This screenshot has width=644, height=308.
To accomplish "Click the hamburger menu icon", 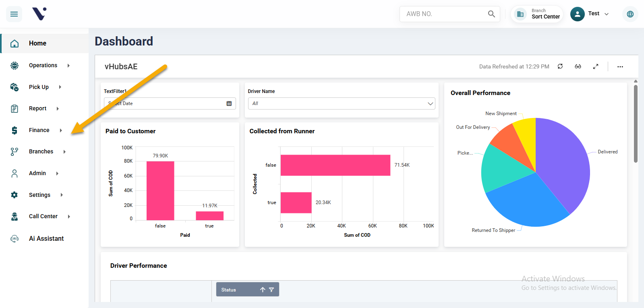I will click(x=14, y=14).
